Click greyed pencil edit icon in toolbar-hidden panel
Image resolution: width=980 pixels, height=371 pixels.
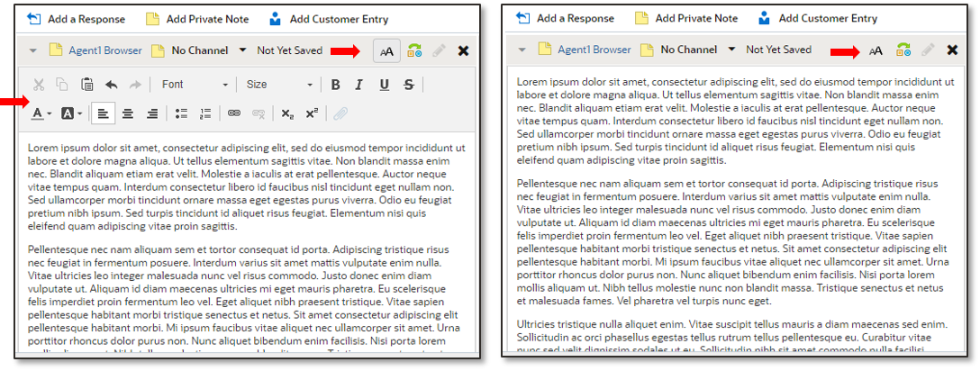click(928, 50)
